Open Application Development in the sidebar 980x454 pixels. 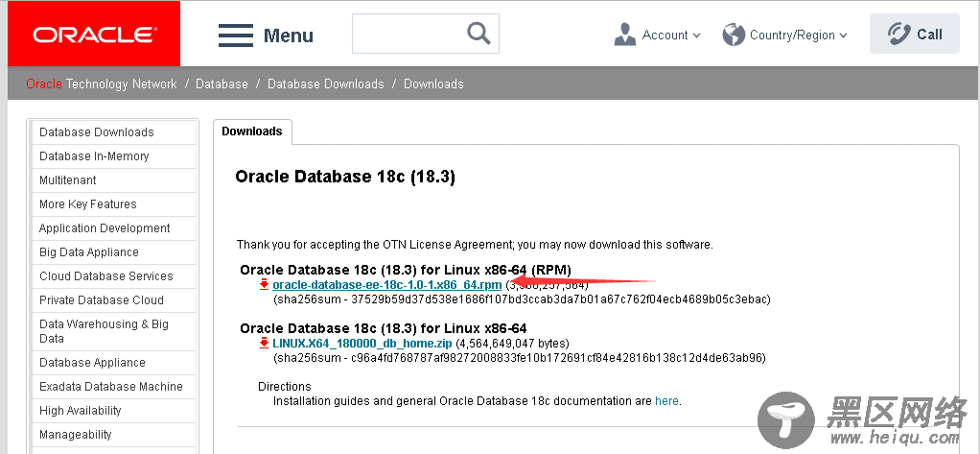point(114,228)
